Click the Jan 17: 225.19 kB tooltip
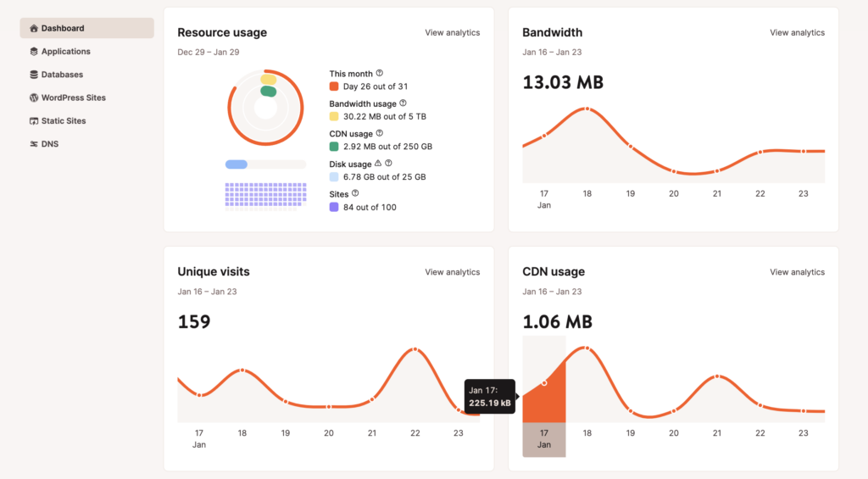Screen dimensions: 868x479 point(490,397)
